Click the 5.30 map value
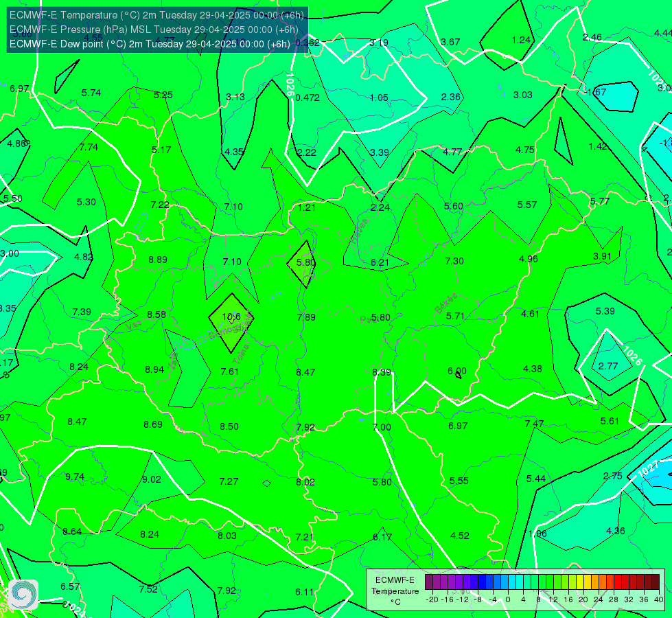Image resolution: width=672 pixels, height=618 pixels. 86,202
